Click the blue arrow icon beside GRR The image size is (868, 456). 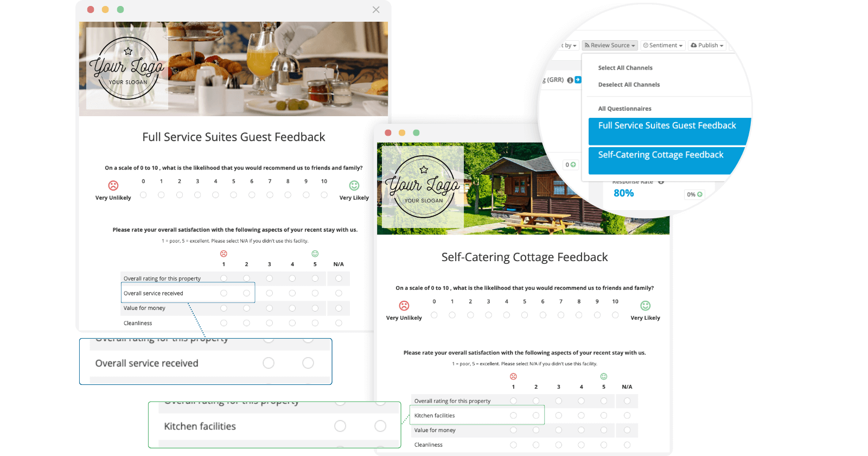click(x=578, y=80)
